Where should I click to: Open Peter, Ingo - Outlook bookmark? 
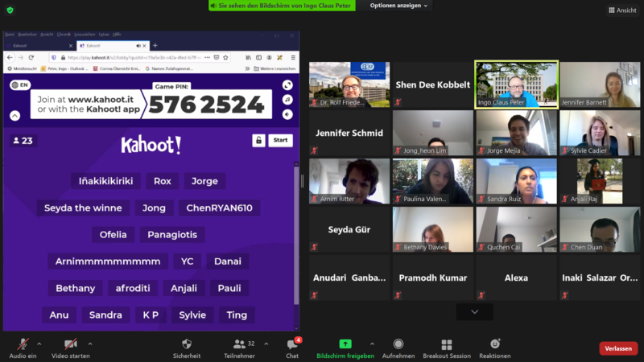[64, 68]
